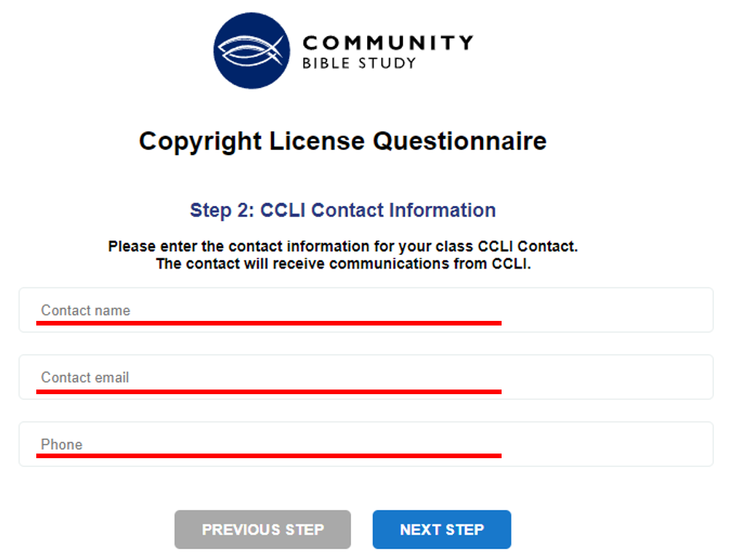Viewport: 730px width, 560px height.
Task: Click inside the Contact name field
Action: click(x=309, y=309)
